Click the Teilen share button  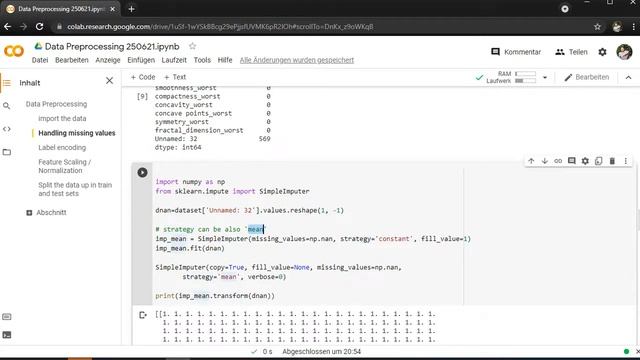point(571,52)
